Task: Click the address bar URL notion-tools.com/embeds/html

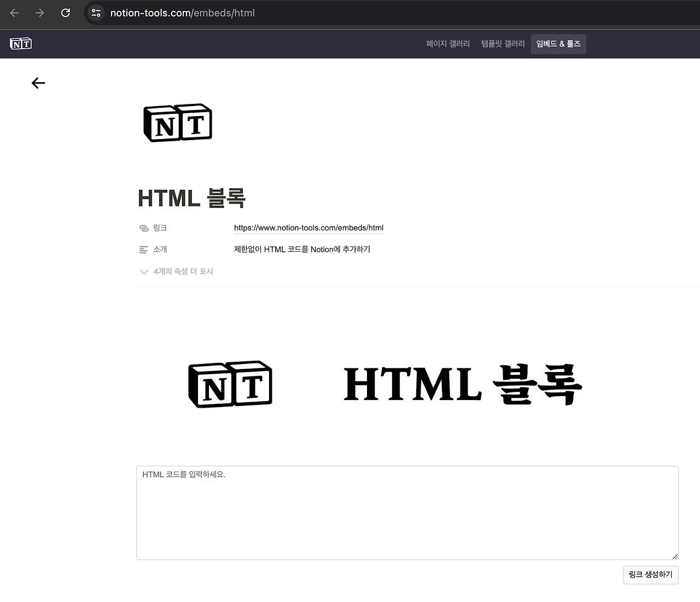Action: click(183, 13)
